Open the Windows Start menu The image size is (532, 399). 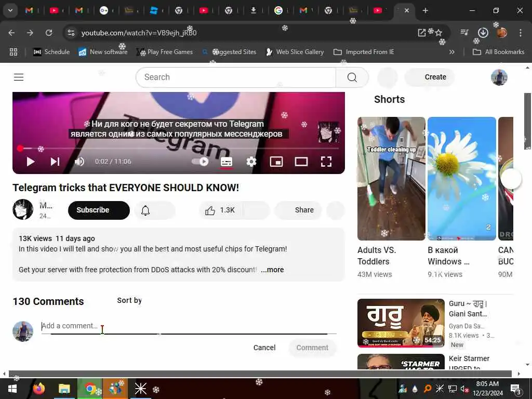(x=12, y=389)
